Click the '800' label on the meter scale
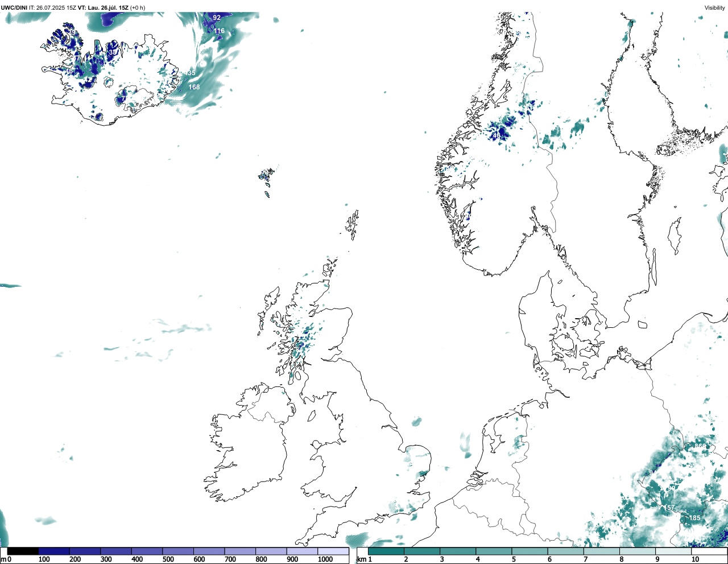Image resolution: width=728 pixels, height=564 pixels. tap(262, 560)
